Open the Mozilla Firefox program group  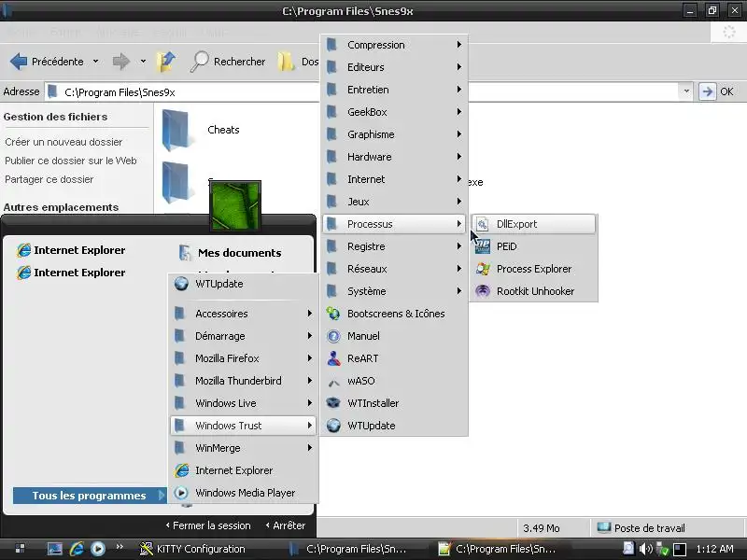(243, 358)
